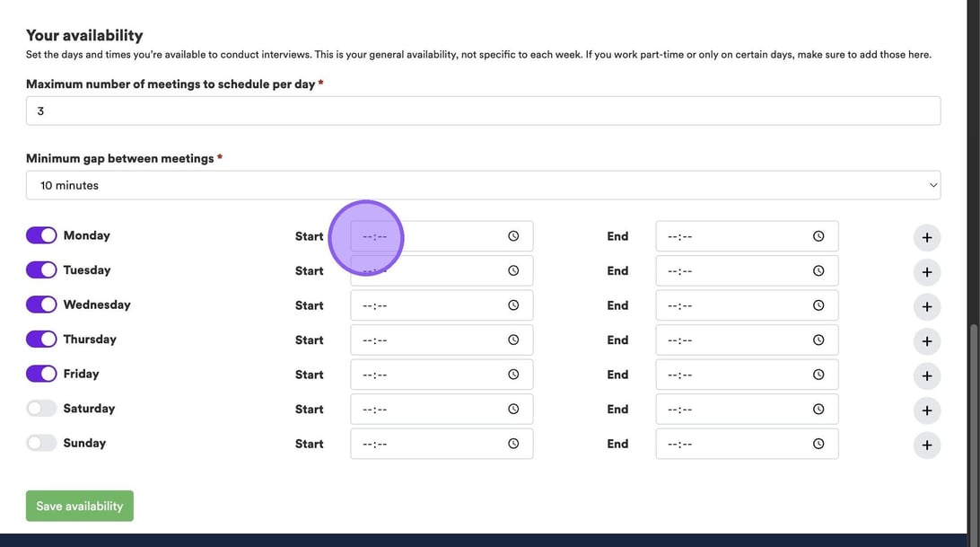Open time picker for Friday End

818,375
